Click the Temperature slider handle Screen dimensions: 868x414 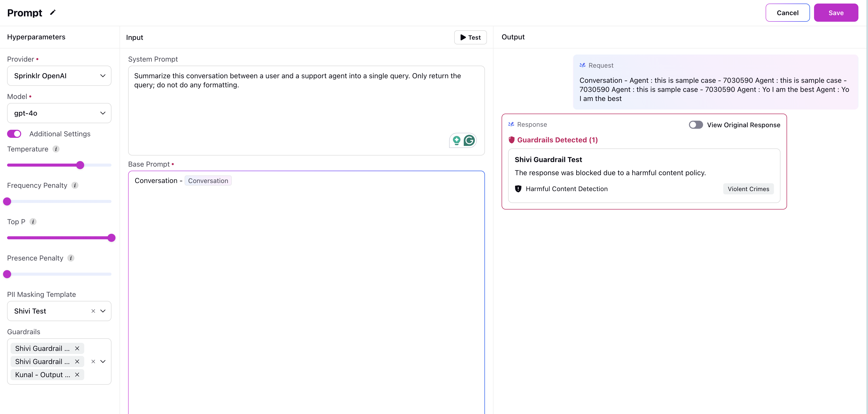click(80, 165)
